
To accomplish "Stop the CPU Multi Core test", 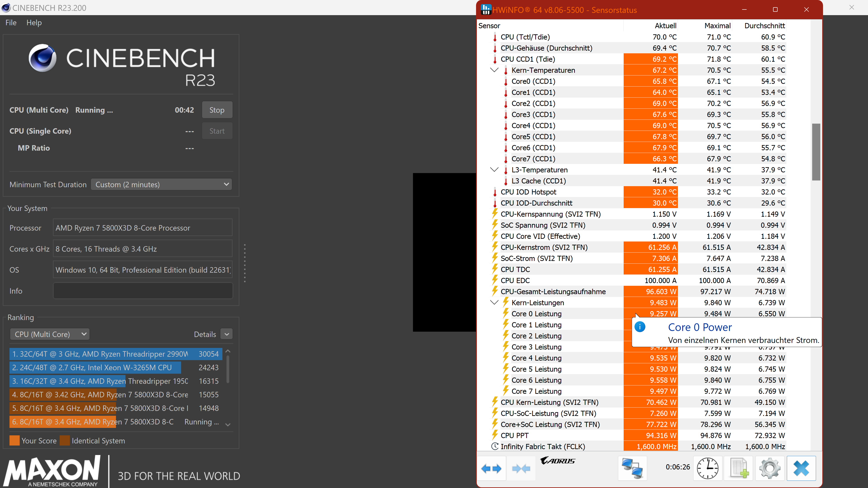I will coord(217,110).
